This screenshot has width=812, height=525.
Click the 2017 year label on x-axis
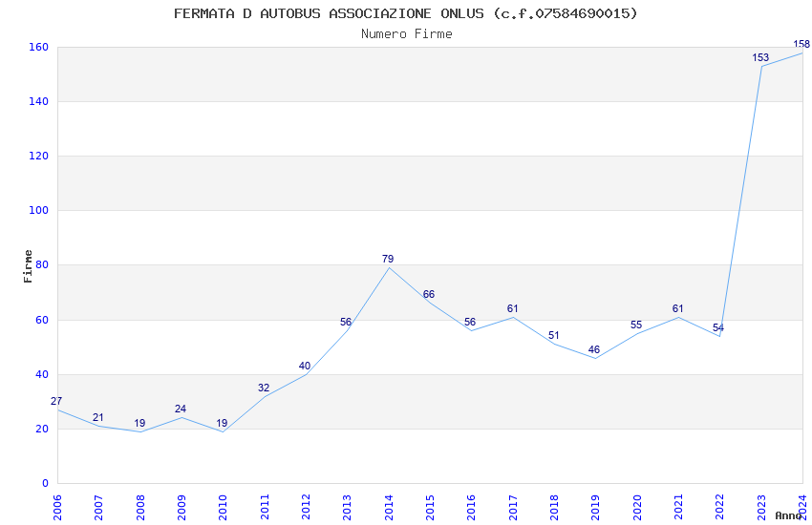513,507
